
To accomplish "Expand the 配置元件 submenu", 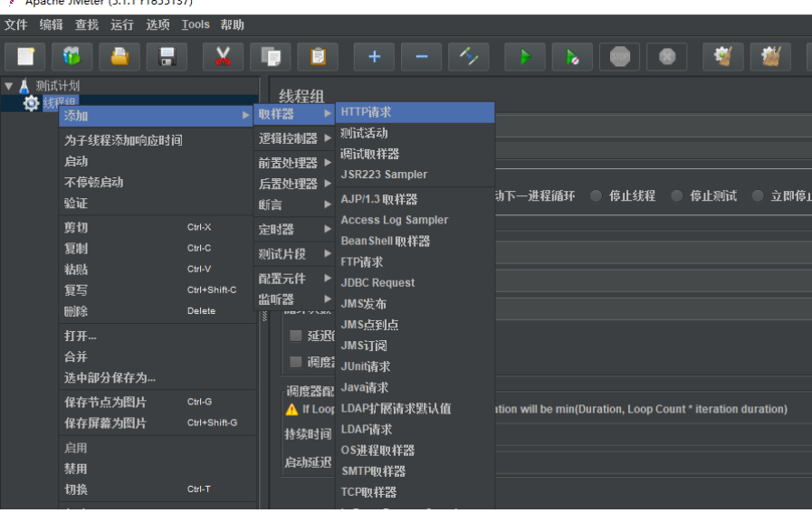I will [x=294, y=279].
